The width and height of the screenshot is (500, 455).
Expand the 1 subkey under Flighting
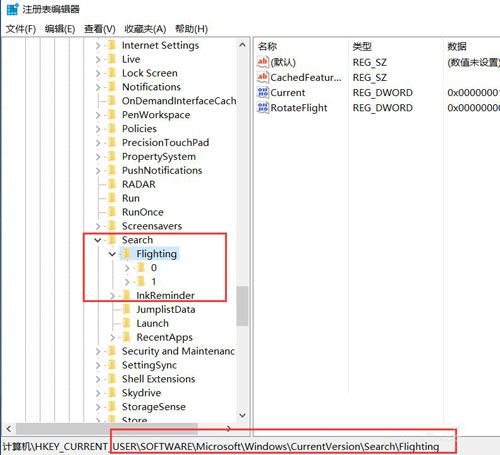(x=127, y=282)
